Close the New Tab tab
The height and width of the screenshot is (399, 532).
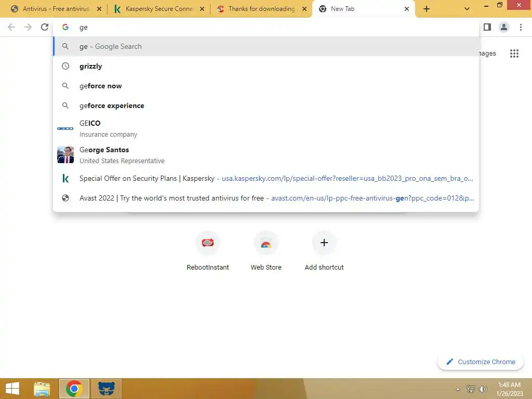(407, 9)
